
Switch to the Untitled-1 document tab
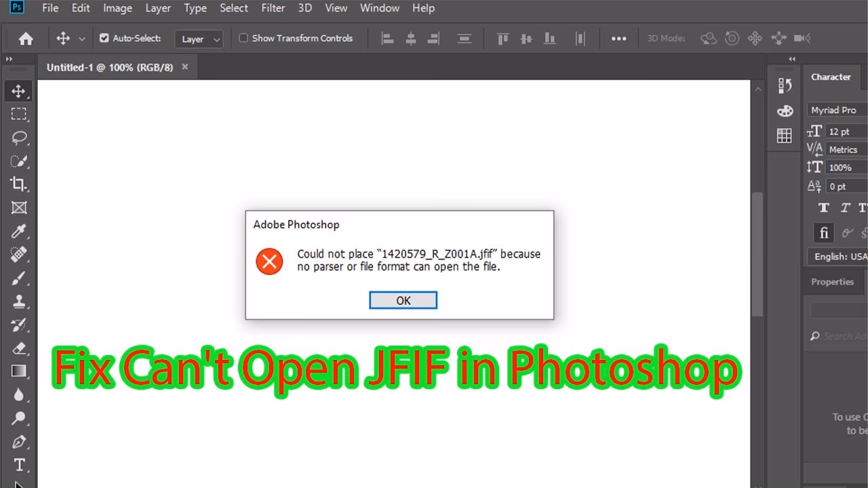pyautogui.click(x=110, y=68)
